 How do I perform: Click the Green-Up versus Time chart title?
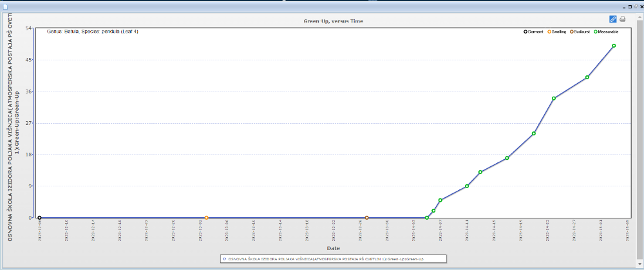coord(333,21)
